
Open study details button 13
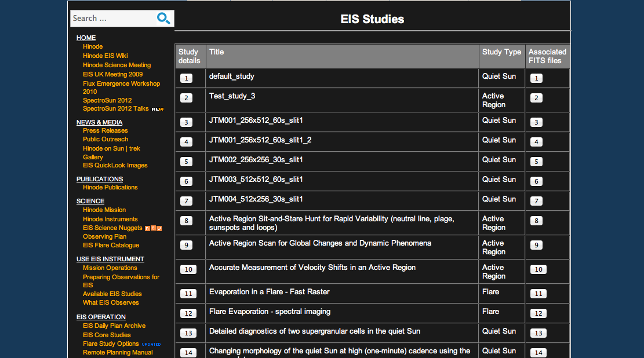click(188, 333)
